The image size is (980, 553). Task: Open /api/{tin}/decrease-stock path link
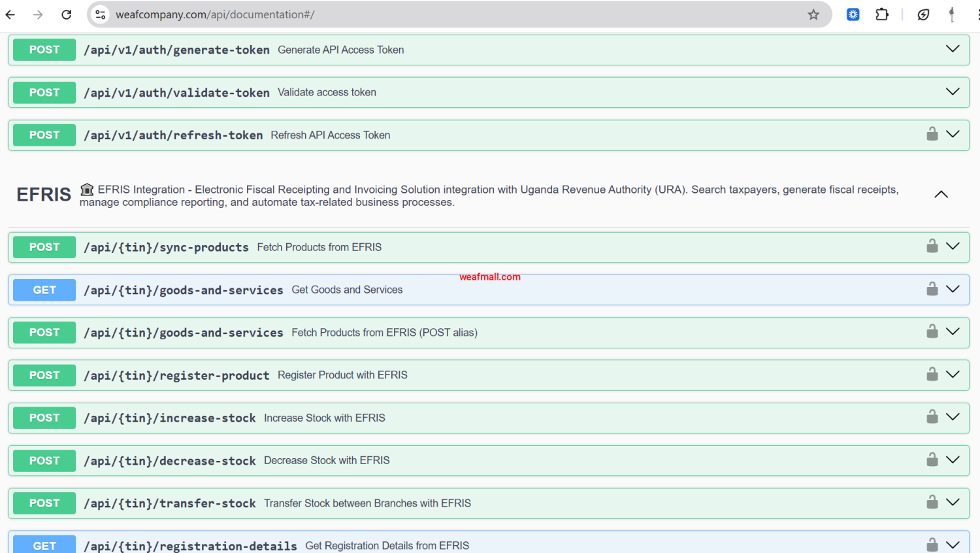170,461
